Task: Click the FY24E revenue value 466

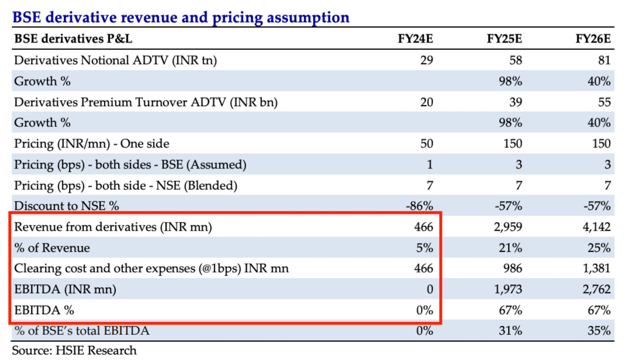Action: (423, 227)
